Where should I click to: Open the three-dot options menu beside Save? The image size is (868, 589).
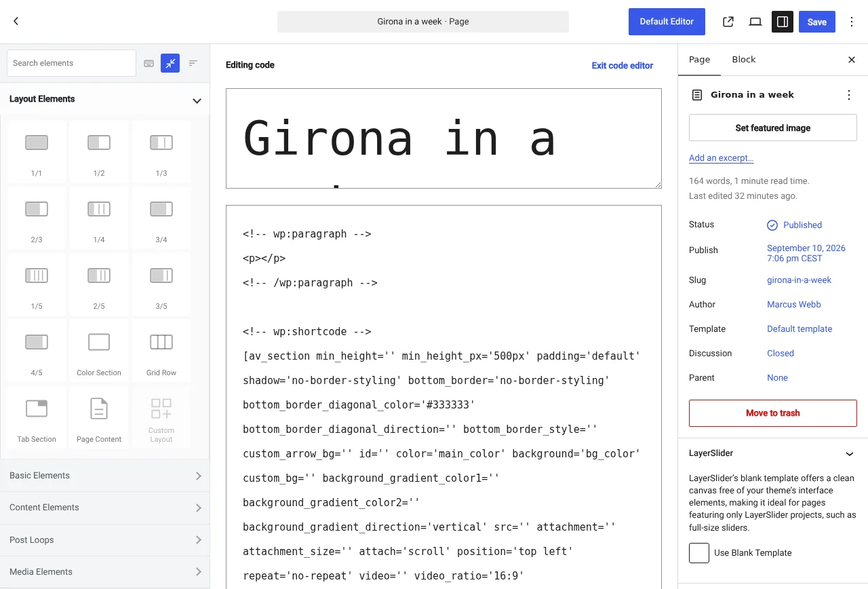pyautogui.click(x=852, y=22)
